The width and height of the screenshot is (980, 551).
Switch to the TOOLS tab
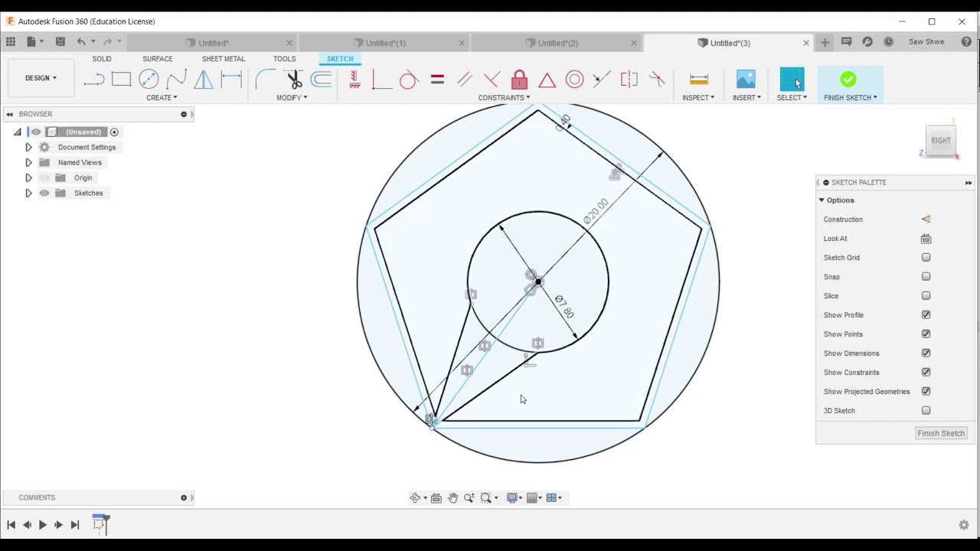point(284,59)
